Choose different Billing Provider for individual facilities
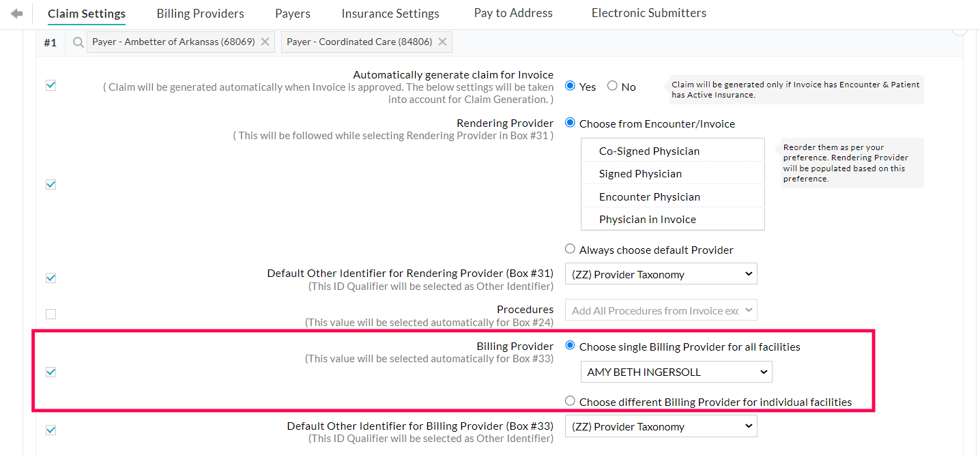This screenshot has height=455, width=980. pyautogui.click(x=570, y=401)
